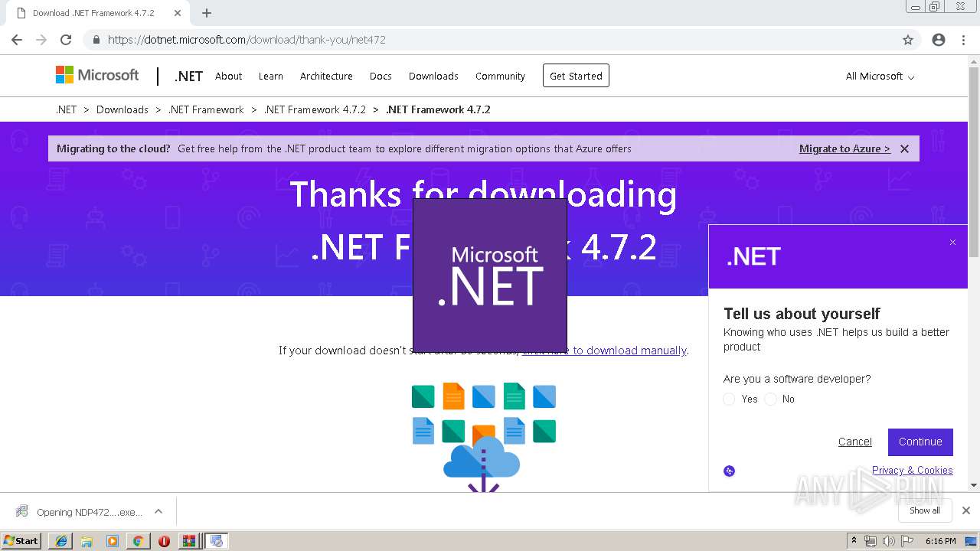Screen dimensions: 980x551
Task: Open the WinRAR icon in the taskbar
Action: [x=189, y=541]
